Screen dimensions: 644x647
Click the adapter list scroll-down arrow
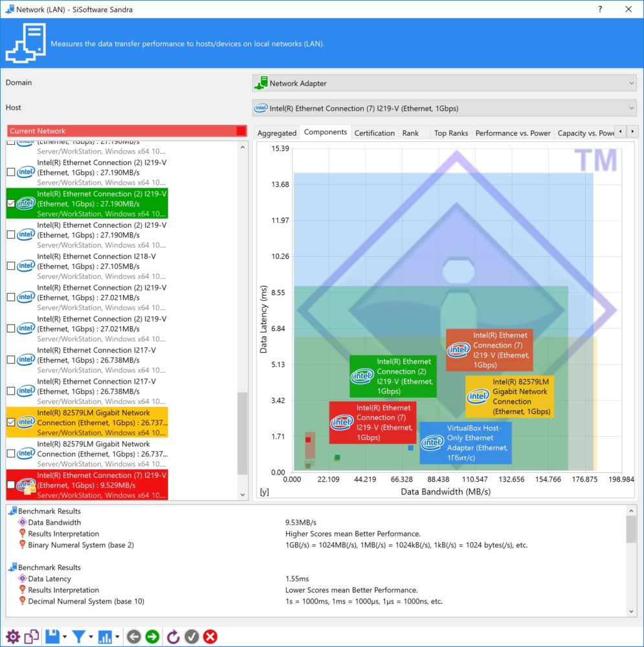(243, 494)
